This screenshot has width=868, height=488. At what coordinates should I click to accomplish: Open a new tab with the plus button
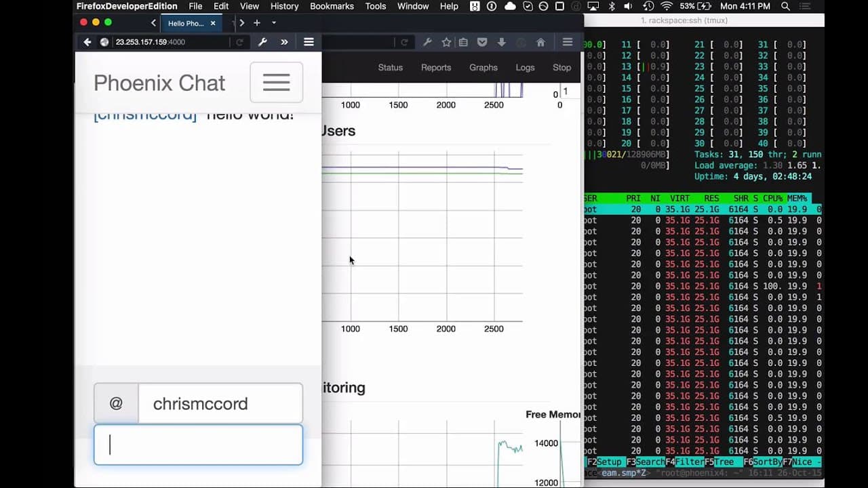click(x=256, y=23)
